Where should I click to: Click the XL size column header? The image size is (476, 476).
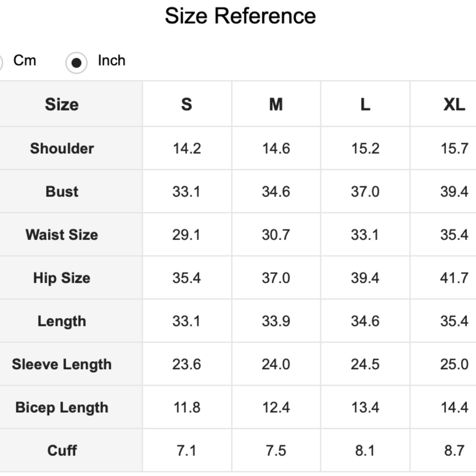click(454, 104)
